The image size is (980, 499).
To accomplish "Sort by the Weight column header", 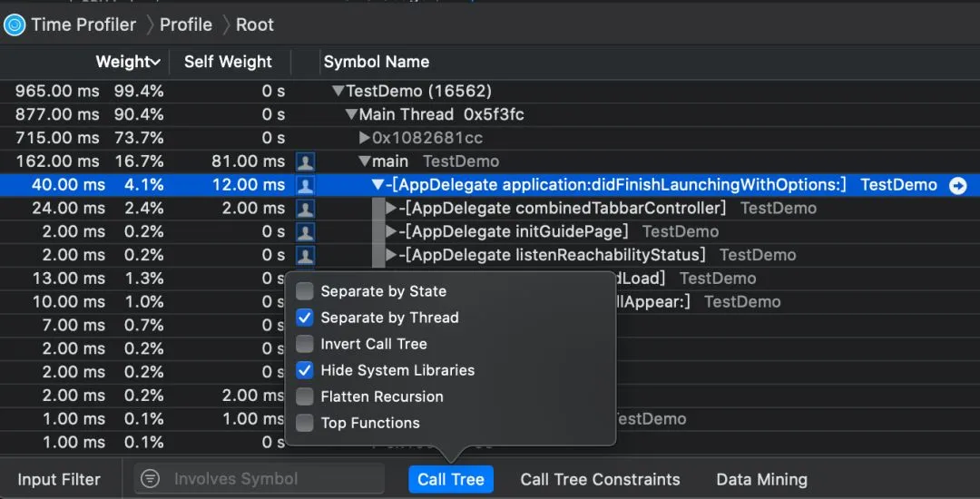I will 127,62.
